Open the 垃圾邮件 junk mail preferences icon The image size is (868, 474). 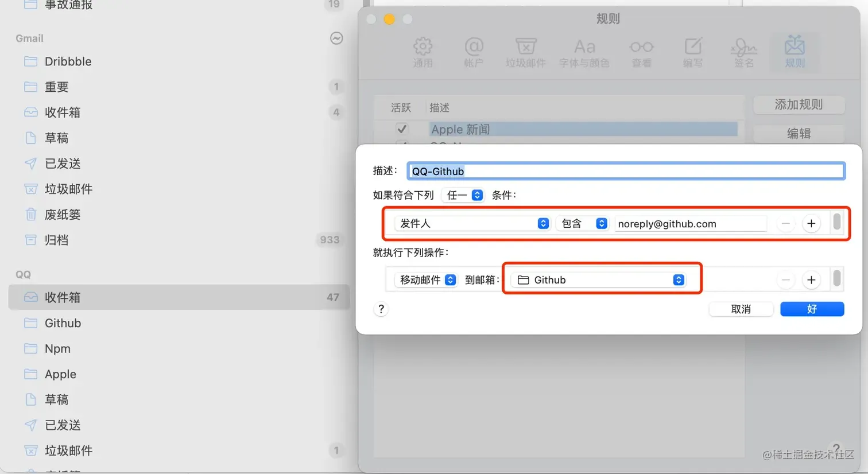coord(525,52)
